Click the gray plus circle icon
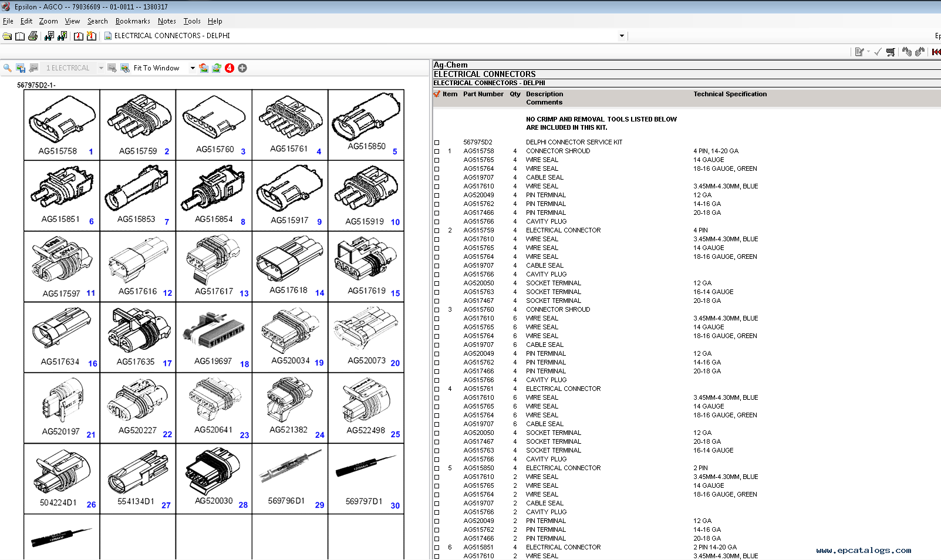 (242, 68)
